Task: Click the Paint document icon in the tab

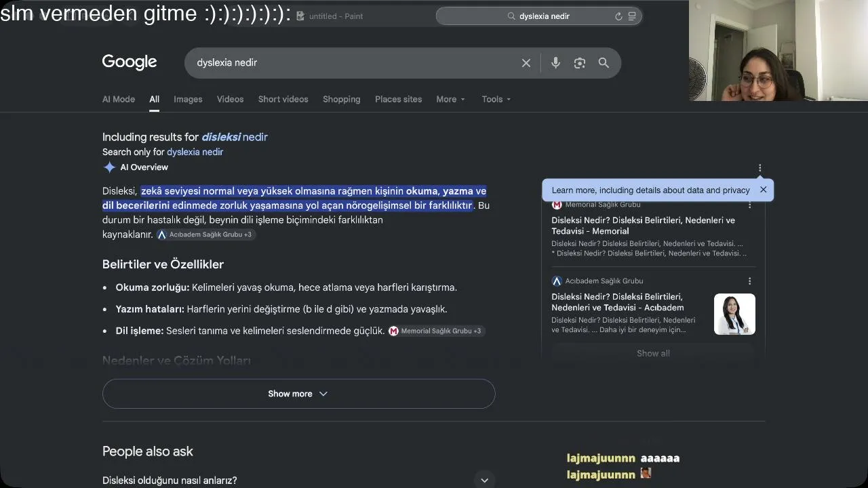Action: (300, 16)
